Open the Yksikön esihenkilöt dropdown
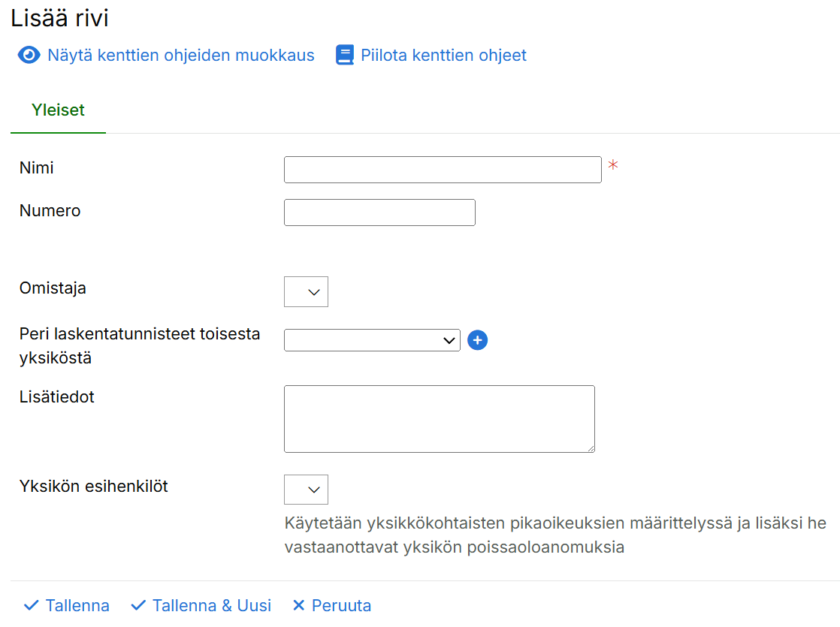The height and width of the screenshot is (627, 840). 306,490
